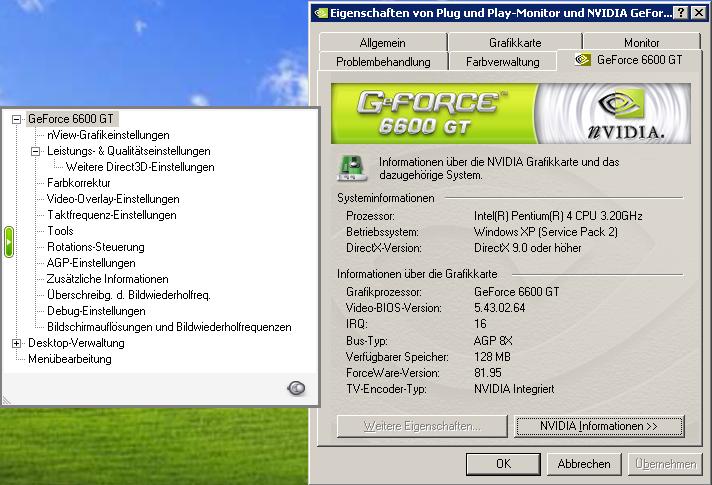
Task: Click the Prozessor value Intel Pentium 4
Action: click(558, 216)
